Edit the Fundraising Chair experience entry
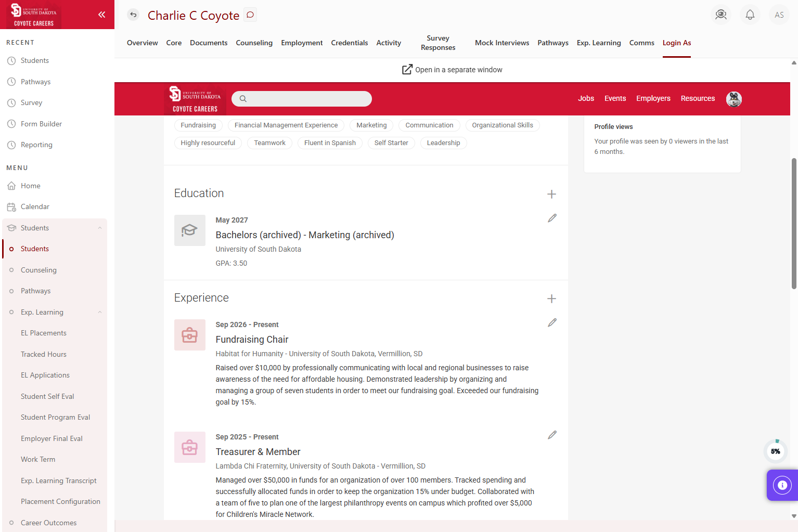This screenshot has width=798, height=532. tap(552, 323)
